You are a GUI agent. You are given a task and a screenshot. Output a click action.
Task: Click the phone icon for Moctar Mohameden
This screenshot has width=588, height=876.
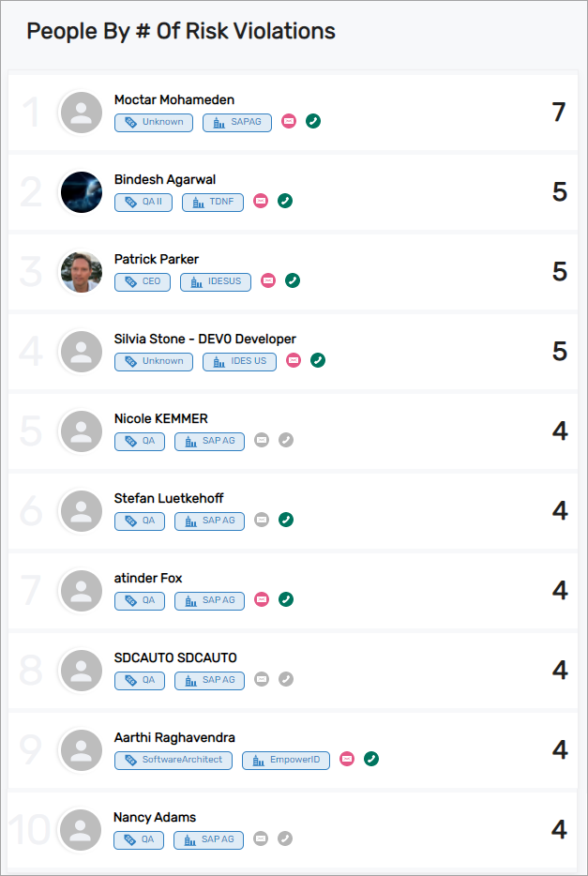point(313,121)
